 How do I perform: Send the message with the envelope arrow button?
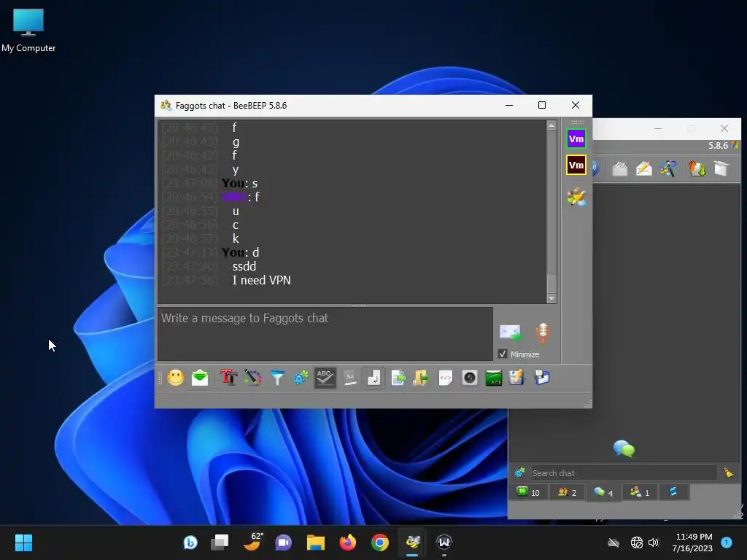(x=510, y=332)
